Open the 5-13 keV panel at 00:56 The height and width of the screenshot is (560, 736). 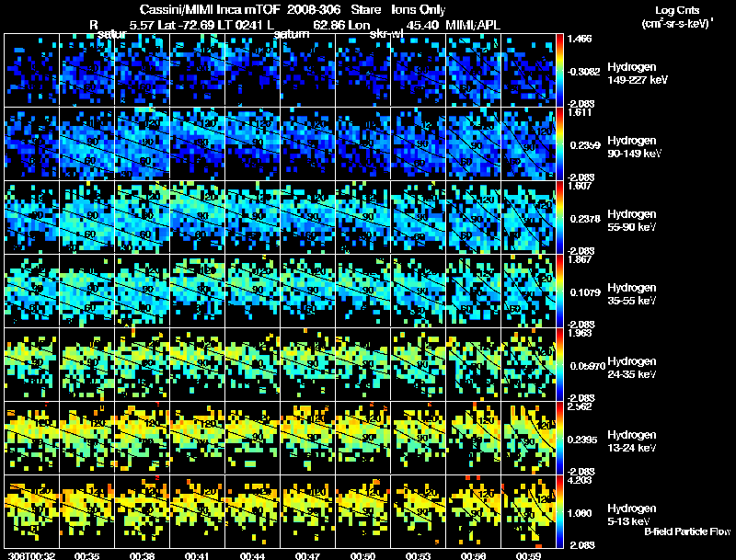[x=473, y=512]
